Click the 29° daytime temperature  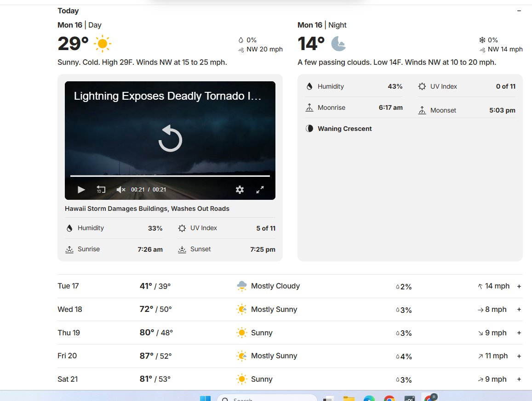pyautogui.click(x=73, y=44)
